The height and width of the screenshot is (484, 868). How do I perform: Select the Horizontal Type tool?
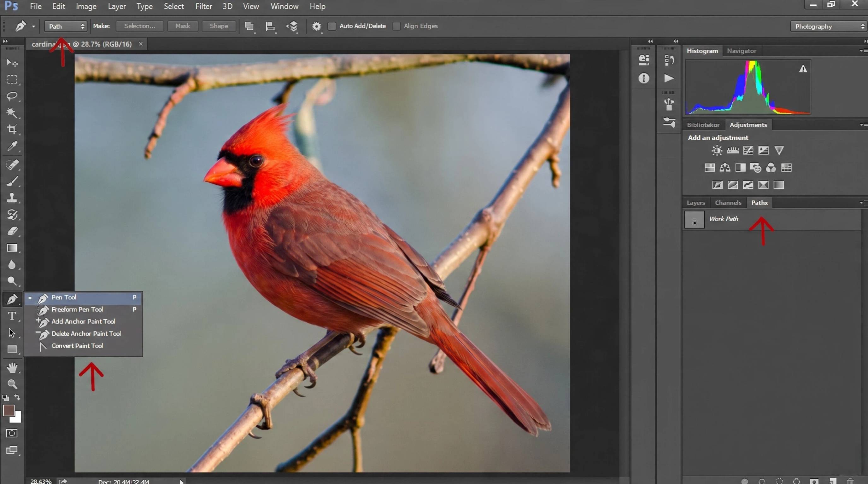12,316
